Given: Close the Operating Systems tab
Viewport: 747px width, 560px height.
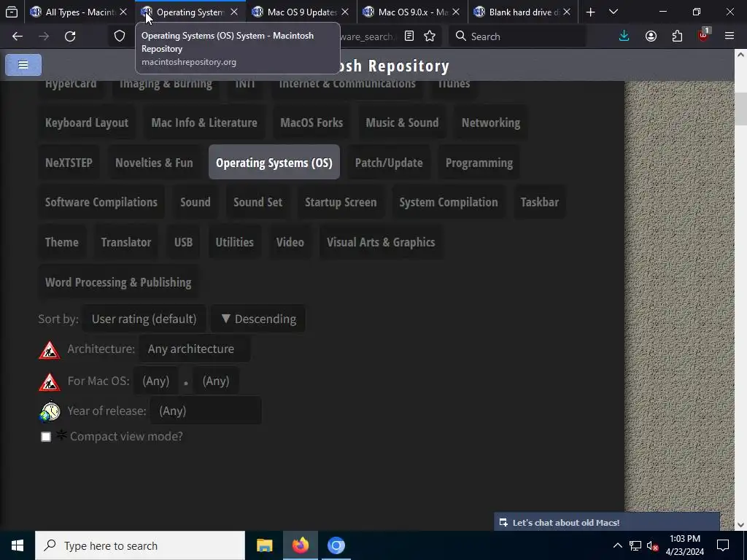Looking at the screenshot, I should [234, 12].
